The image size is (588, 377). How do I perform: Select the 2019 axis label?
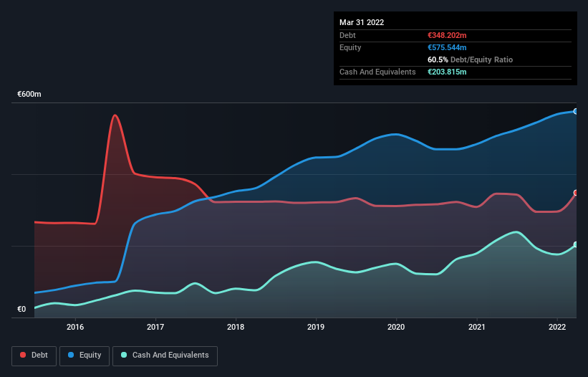316,327
